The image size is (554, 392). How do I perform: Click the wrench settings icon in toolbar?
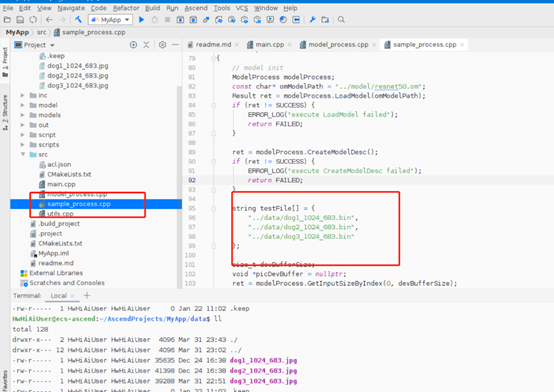pyautogui.click(x=312, y=20)
